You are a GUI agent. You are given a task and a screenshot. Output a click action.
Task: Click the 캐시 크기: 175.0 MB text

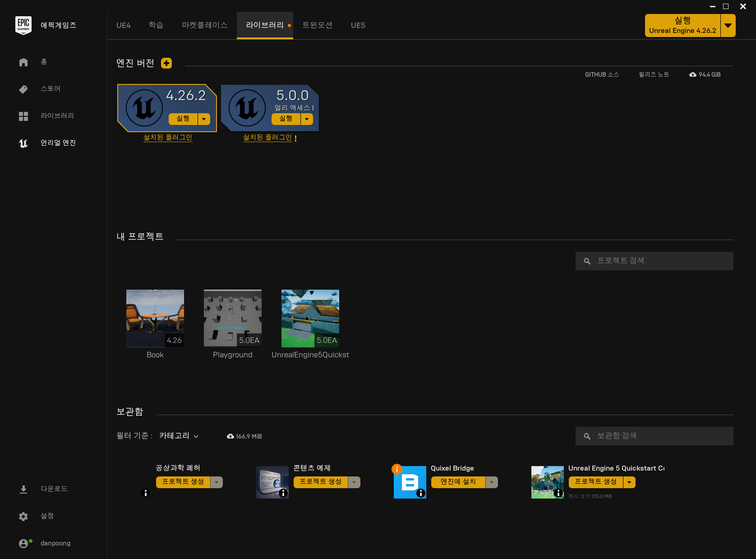click(590, 496)
